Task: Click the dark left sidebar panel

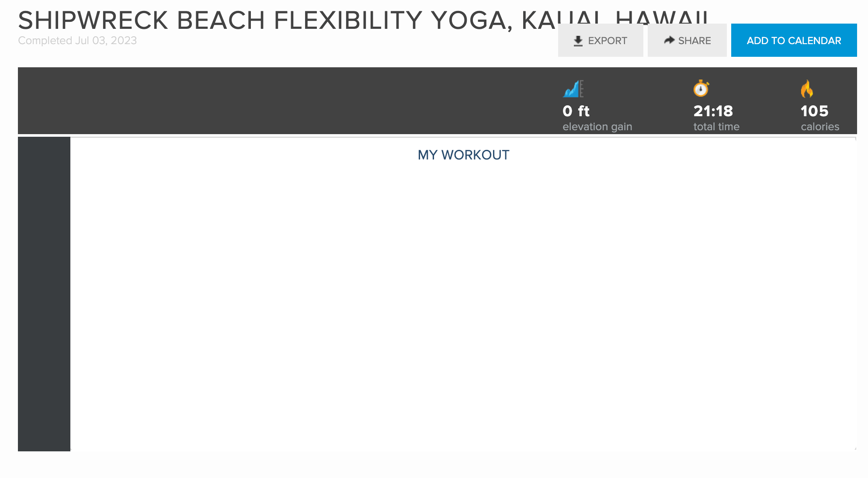Action: (x=44, y=294)
